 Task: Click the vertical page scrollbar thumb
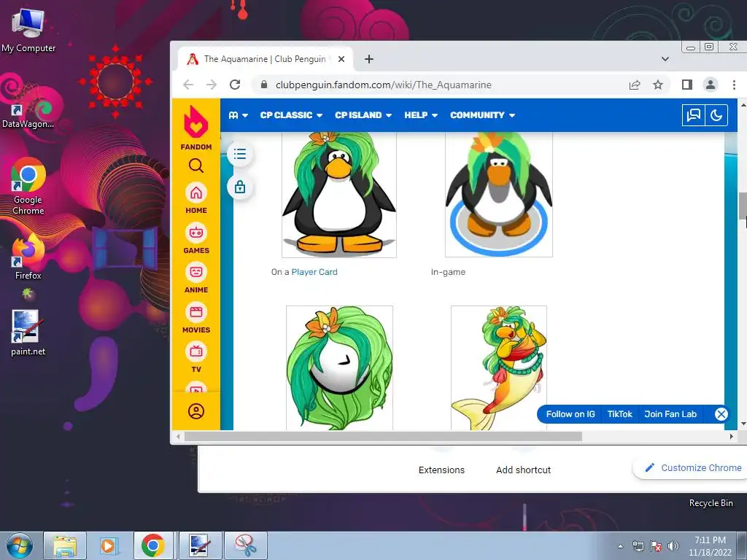click(743, 205)
